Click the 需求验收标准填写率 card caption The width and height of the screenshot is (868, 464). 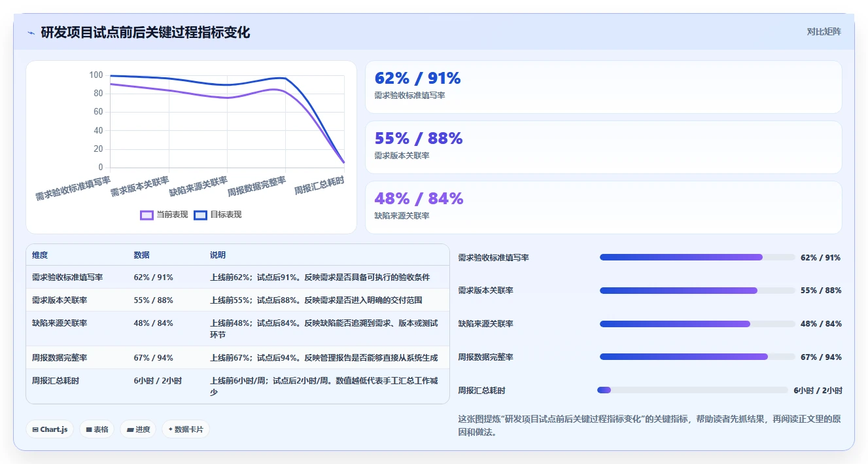click(x=409, y=96)
